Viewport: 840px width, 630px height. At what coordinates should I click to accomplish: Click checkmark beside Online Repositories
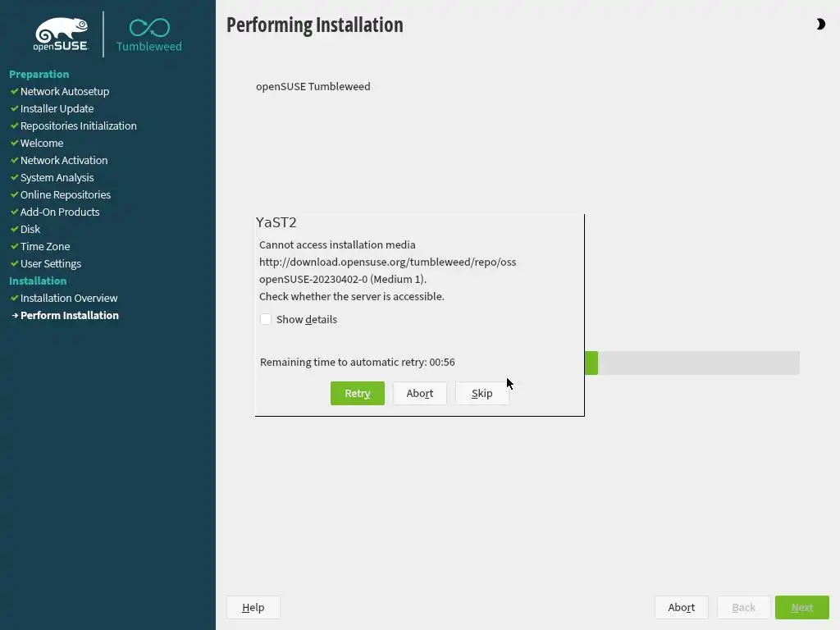pyautogui.click(x=15, y=194)
